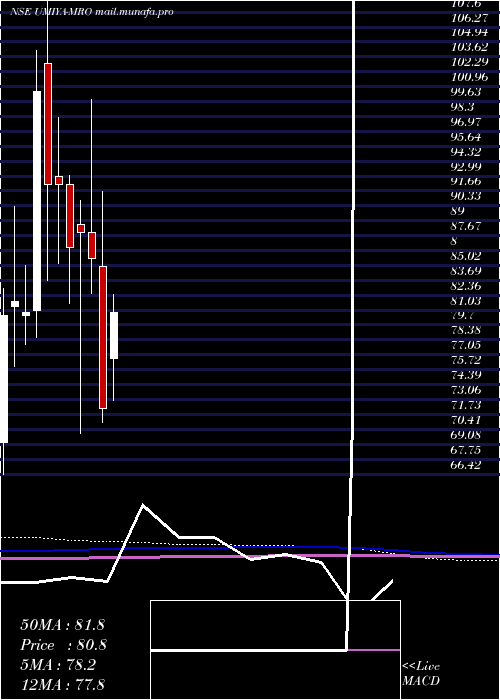The height and width of the screenshot is (700, 500).
Task: Click the long red candle dropping to 71
Action: click(x=103, y=337)
